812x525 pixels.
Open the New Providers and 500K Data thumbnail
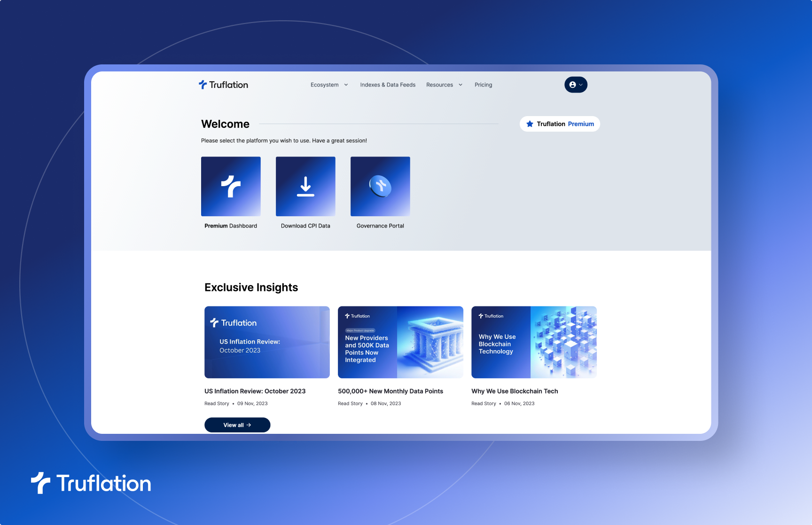click(400, 342)
